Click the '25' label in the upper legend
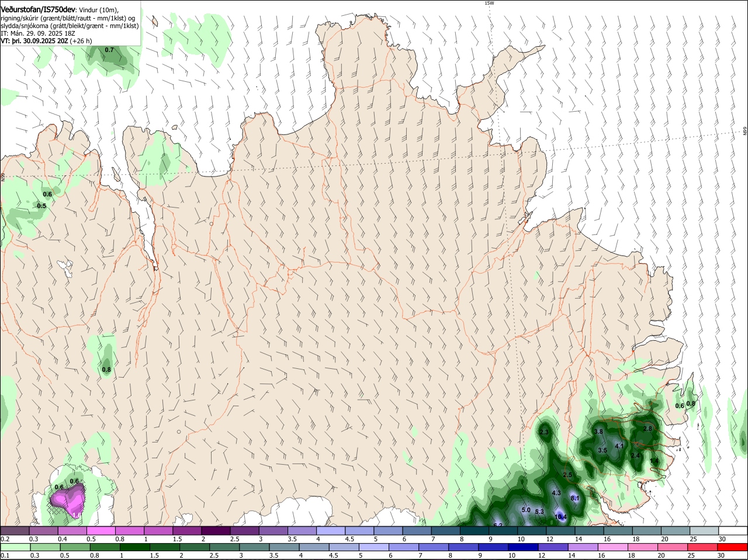Screen dimensions: 748x560 pos(694,539)
